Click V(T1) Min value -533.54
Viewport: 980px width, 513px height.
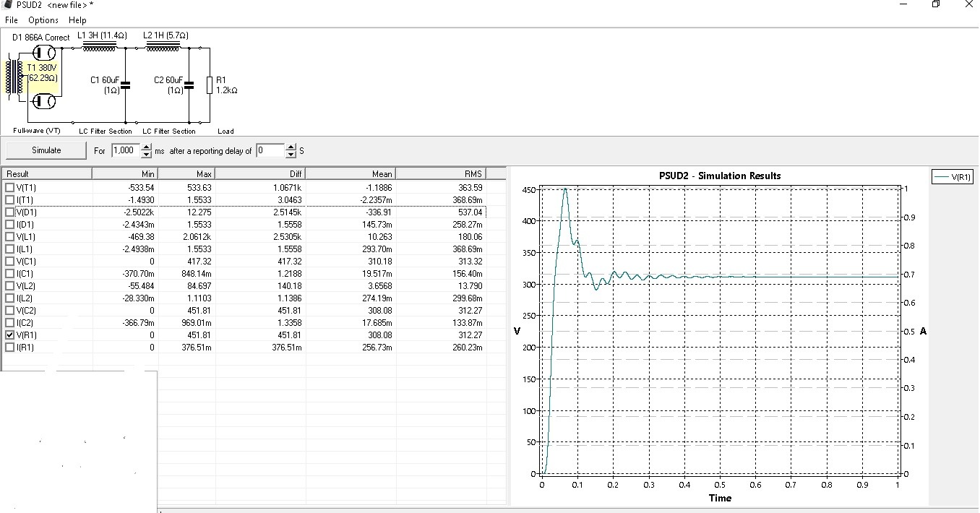tap(141, 188)
